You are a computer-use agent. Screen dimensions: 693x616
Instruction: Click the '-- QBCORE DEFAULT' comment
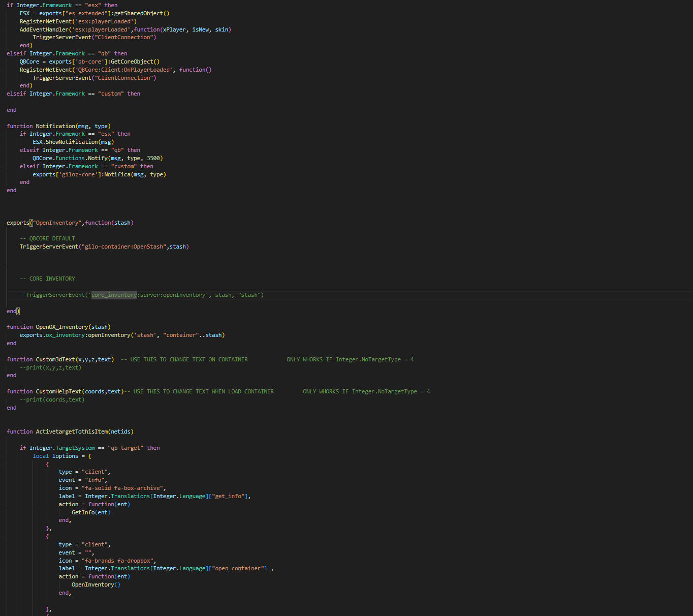click(x=47, y=238)
